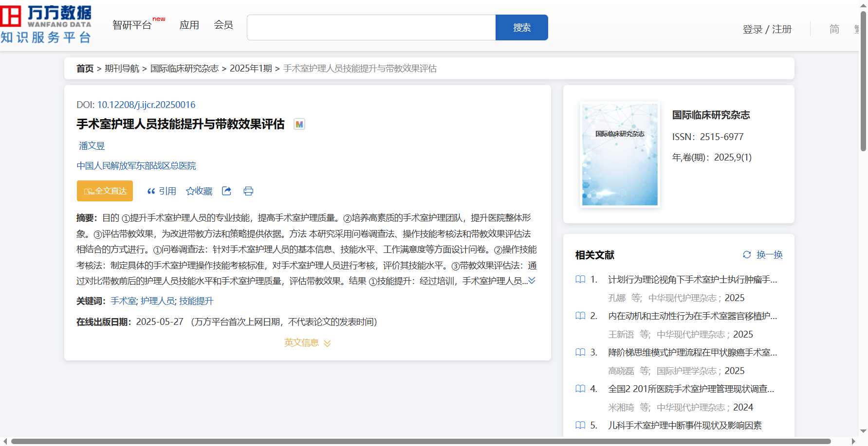
Task: Open 国际临床研究杂志 breadcrumb link
Action: click(x=185, y=69)
